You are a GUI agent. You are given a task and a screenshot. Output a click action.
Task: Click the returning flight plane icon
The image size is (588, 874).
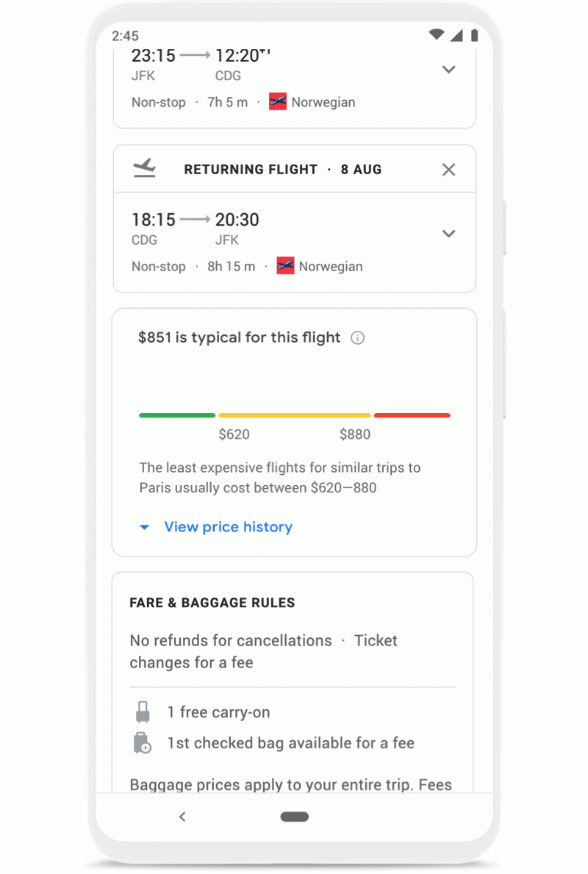click(x=145, y=168)
